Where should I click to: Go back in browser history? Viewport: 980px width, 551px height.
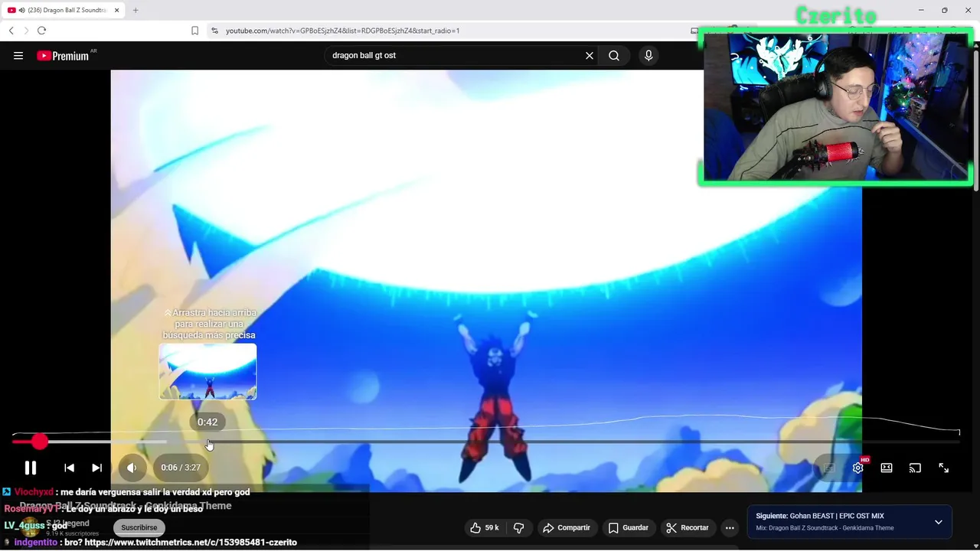click(11, 31)
